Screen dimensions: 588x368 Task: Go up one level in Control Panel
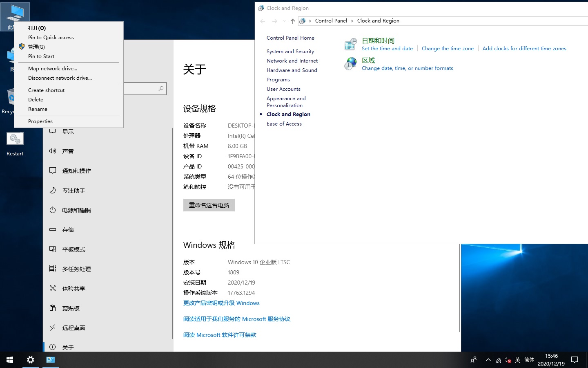pyautogui.click(x=292, y=21)
